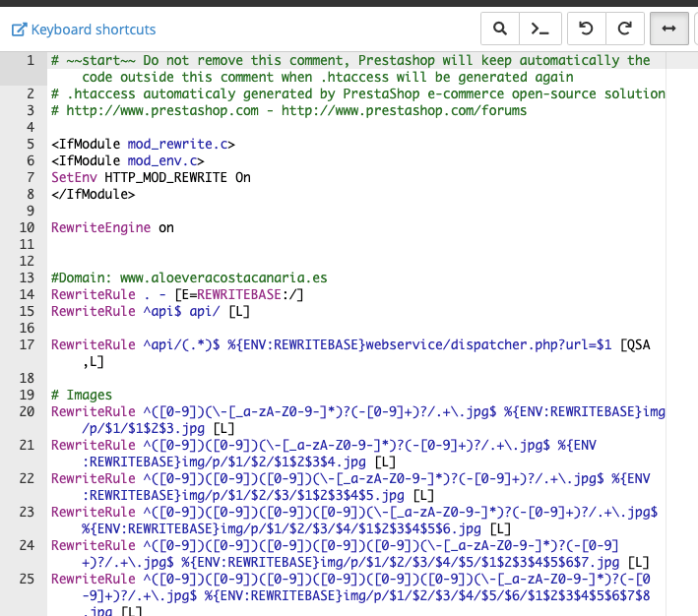Image resolution: width=698 pixels, height=616 pixels.
Task: Click the '</IfModule>' closing tag
Action: click(94, 194)
